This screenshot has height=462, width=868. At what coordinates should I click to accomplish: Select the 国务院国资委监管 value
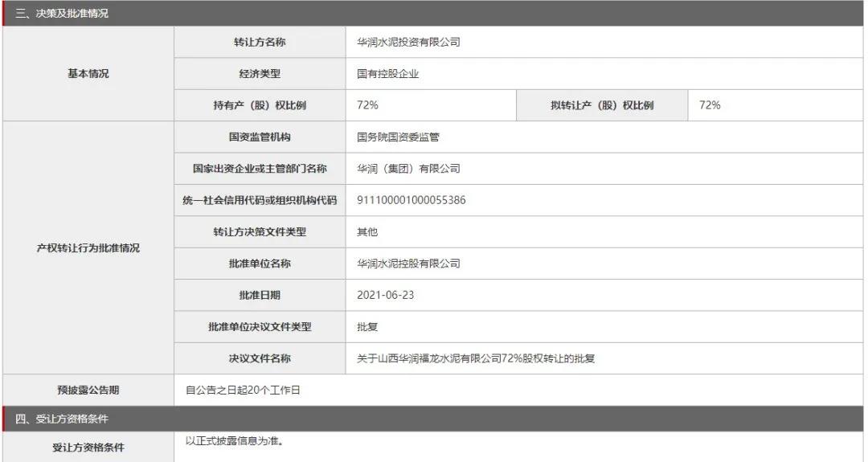[399, 137]
